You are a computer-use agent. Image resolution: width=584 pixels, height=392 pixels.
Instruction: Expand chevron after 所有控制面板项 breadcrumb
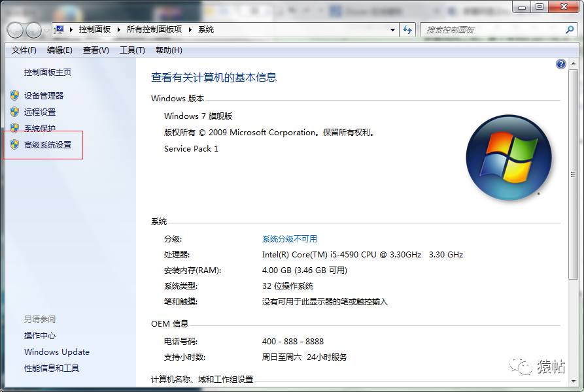click(190, 30)
